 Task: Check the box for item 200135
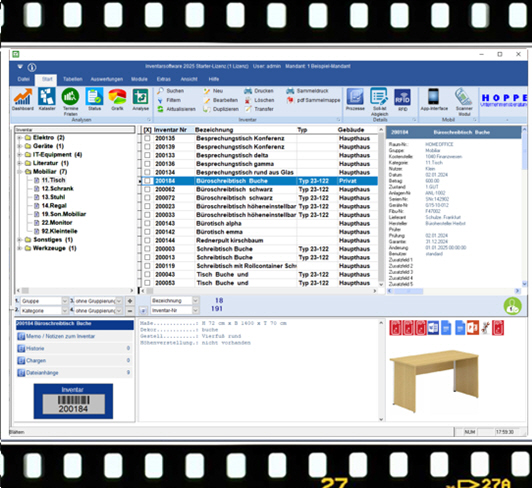(147, 138)
